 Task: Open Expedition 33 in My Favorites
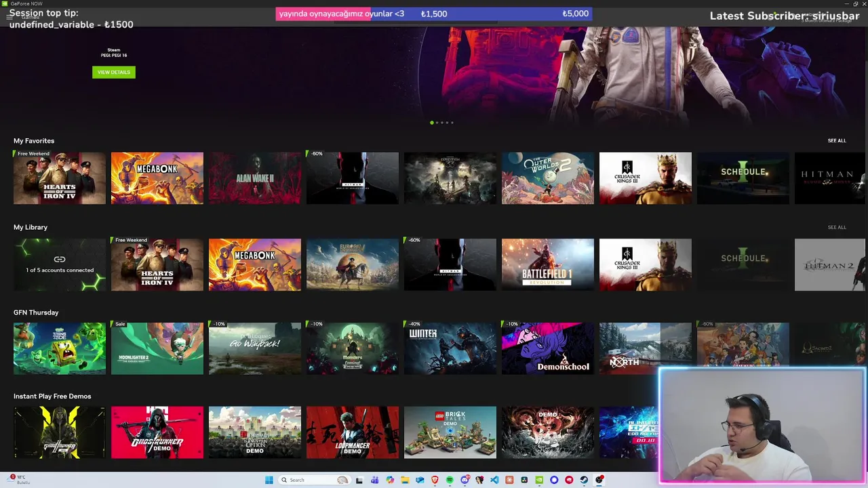coord(450,178)
